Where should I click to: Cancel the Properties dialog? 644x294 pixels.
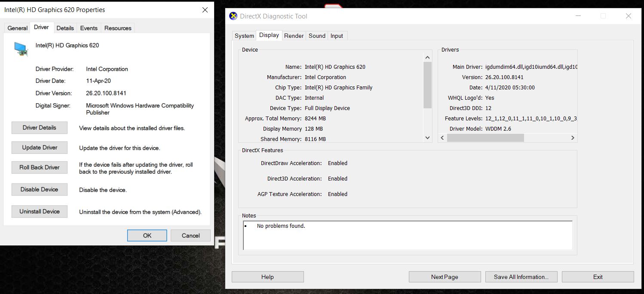[x=190, y=236]
